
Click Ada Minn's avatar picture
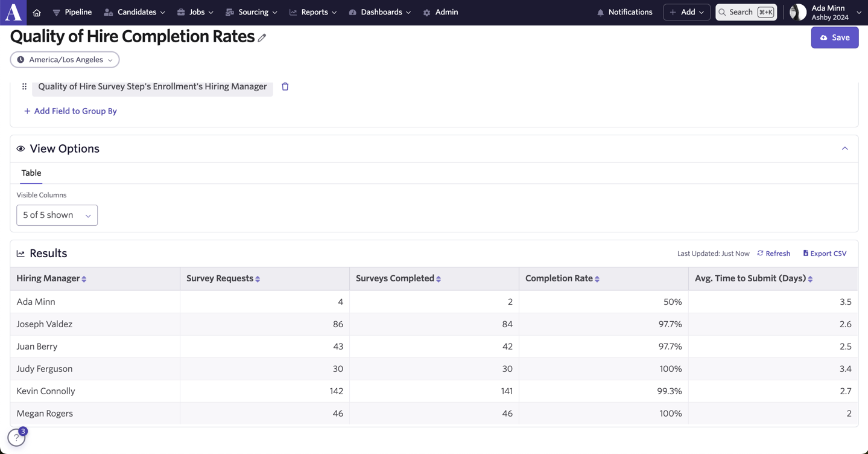point(797,12)
